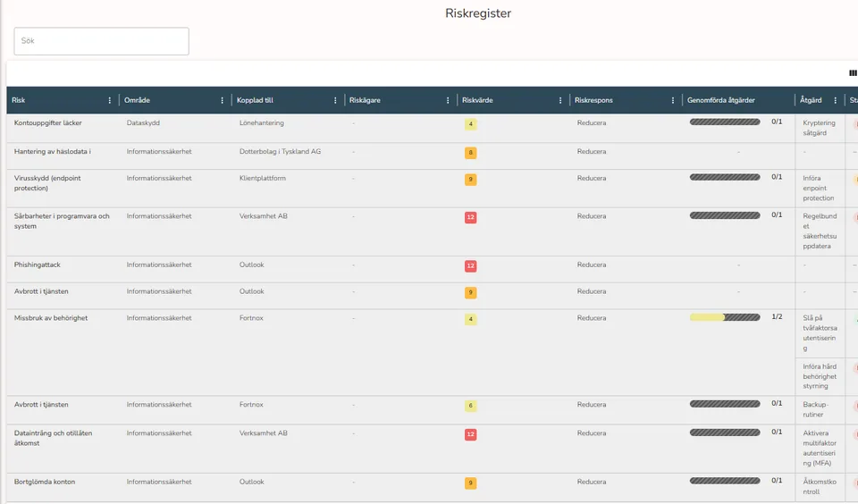Open the Risk column options menu
Viewport: 858px width, 504px height.
click(x=109, y=100)
